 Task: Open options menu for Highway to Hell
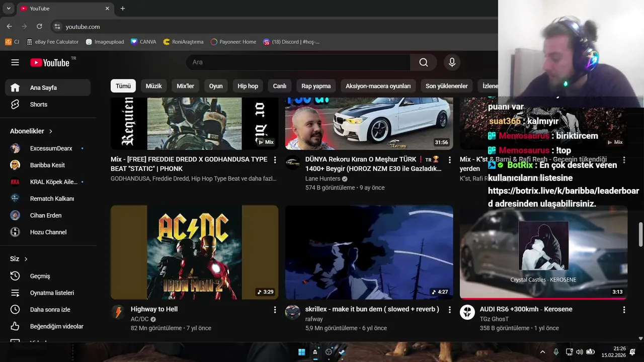click(275, 310)
